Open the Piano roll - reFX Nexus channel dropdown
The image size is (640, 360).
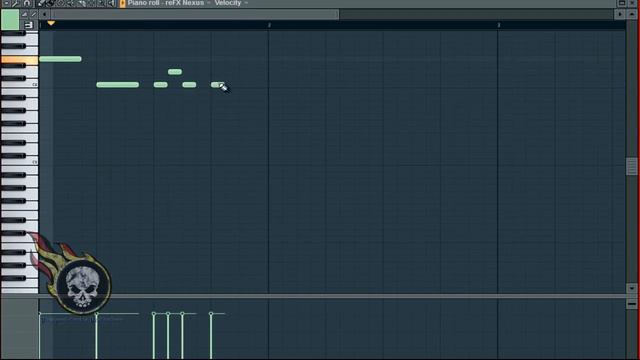pos(169,3)
